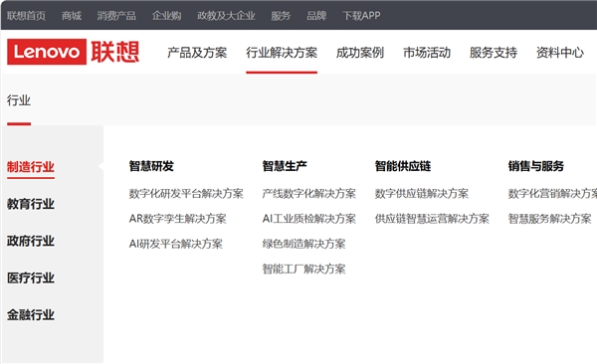Image resolution: width=597 pixels, height=364 pixels.
Task: Open the 服务支持 main menu
Action: tap(494, 53)
